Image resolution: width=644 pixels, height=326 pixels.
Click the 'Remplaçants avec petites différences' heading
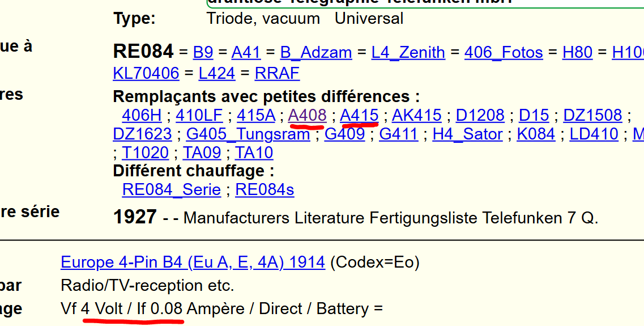(x=267, y=96)
